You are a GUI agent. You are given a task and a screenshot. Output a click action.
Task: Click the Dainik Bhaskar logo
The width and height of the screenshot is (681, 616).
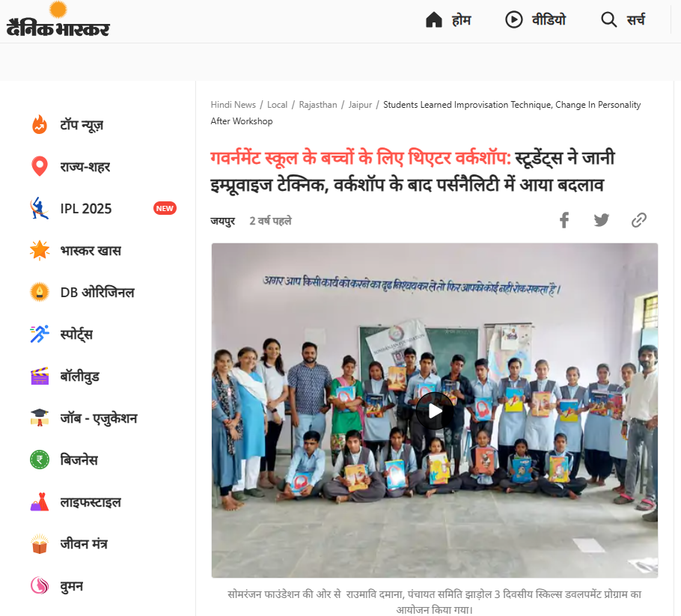pyautogui.click(x=58, y=19)
